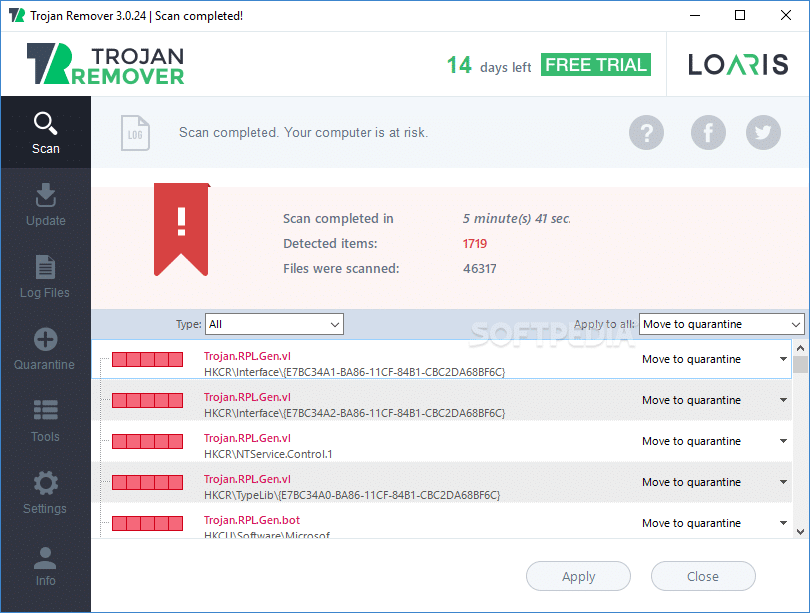Viewport: 810px width, 613px height.
Task: Open Settings via the gear icon
Action: (45, 493)
